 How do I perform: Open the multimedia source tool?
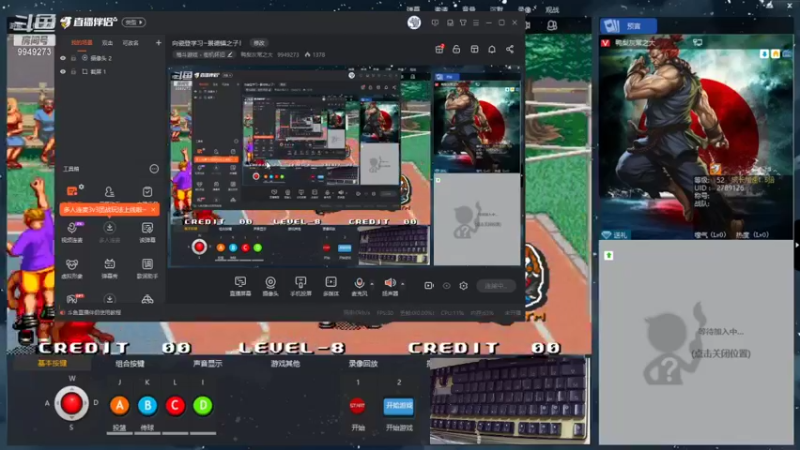(331, 286)
